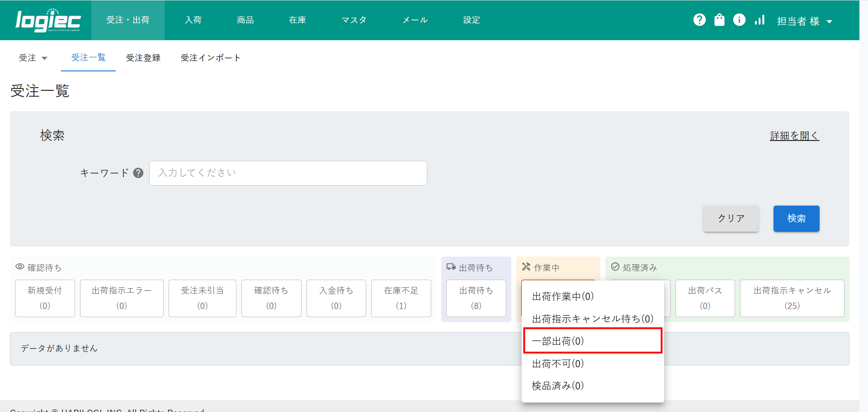This screenshot has height=412, width=868.
Task: Filter by 出荷待ち (8) status button
Action: pos(476,298)
